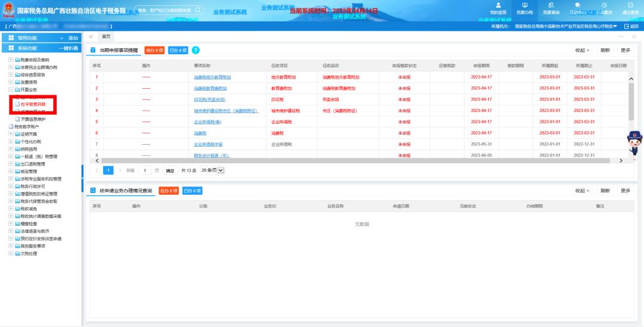The height and width of the screenshot is (327, 644).
Task: Open the 企业所得税年报 link
Action: (208, 144)
